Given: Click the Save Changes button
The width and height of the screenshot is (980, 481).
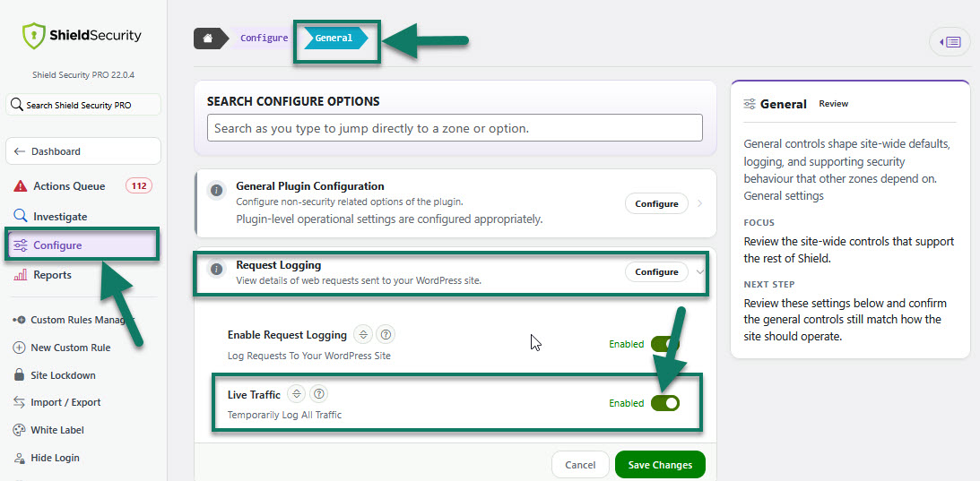Looking at the screenshot, I should (x=660, y=465).
